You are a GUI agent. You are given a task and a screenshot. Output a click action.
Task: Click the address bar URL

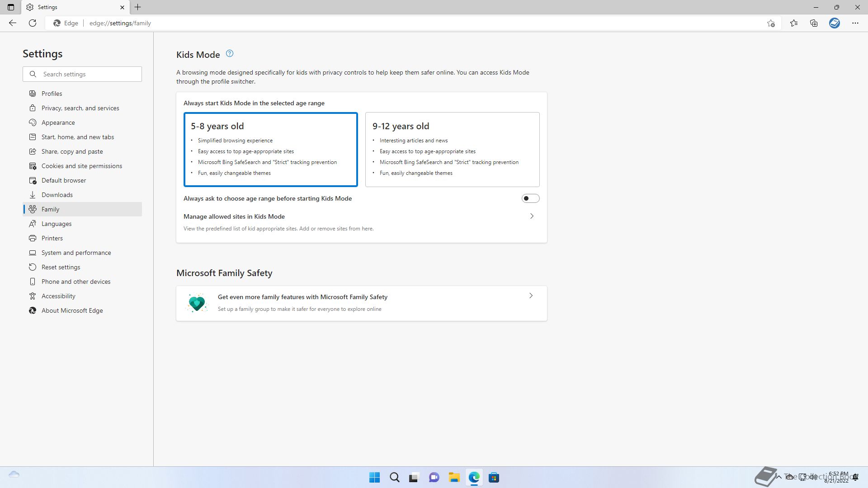coord(120,23)
